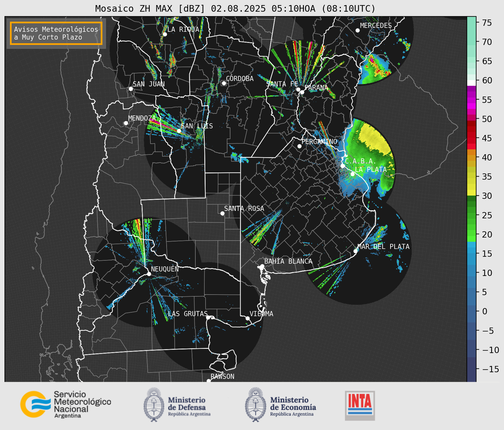Click the Ministerio de Defensa emblem

click(154, 405)
